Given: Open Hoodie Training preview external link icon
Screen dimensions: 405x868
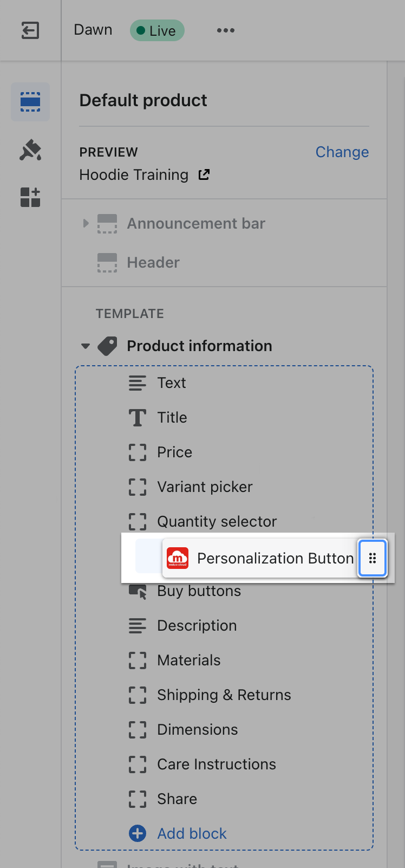Looking at the screenshot, I should tap(204, 174).
